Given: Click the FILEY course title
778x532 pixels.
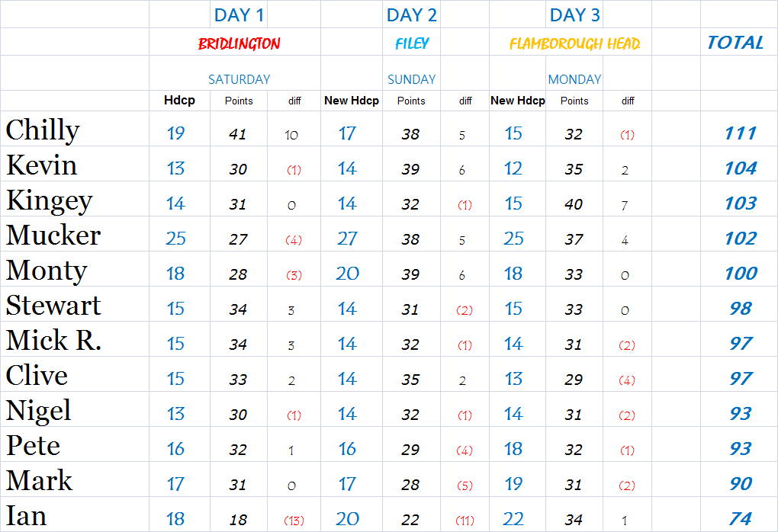Looking at the screenshot, I should click(411, 43).
